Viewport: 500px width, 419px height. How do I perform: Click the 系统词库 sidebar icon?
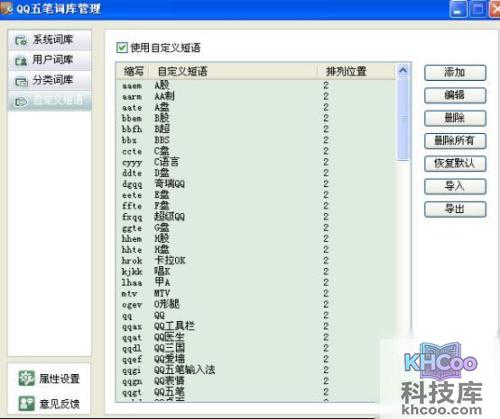tap(21, 40)
